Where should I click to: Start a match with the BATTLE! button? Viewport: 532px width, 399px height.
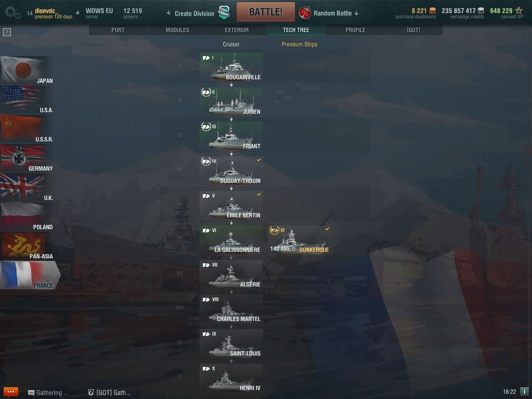[x=266, y=12]
